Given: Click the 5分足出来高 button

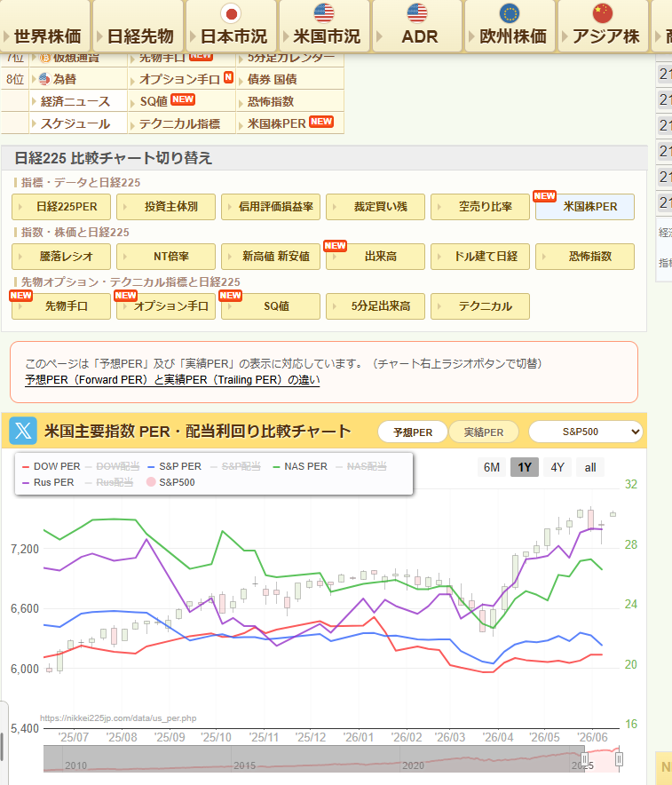Looking at the screenshot, I should (x=376, y=305).
